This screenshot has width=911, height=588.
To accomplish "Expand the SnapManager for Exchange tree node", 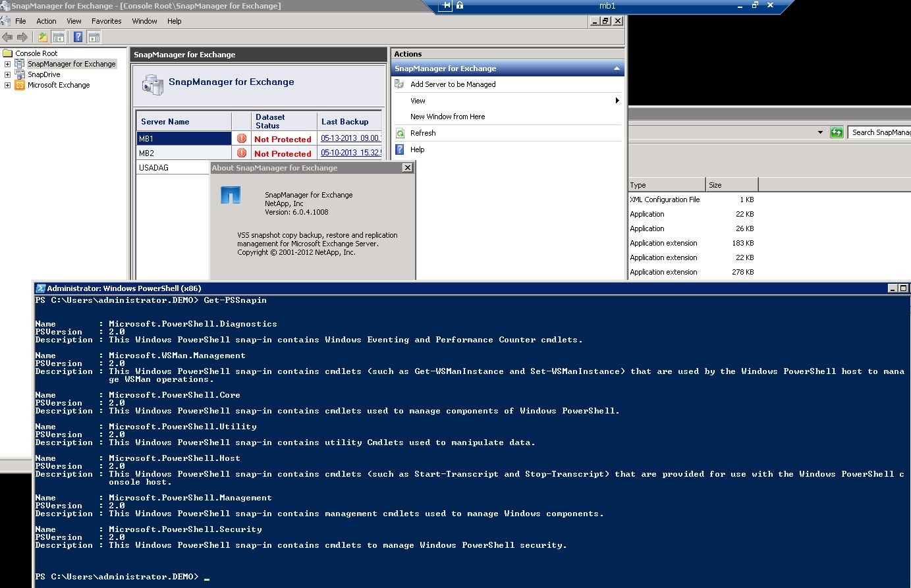I will (8, 64).
